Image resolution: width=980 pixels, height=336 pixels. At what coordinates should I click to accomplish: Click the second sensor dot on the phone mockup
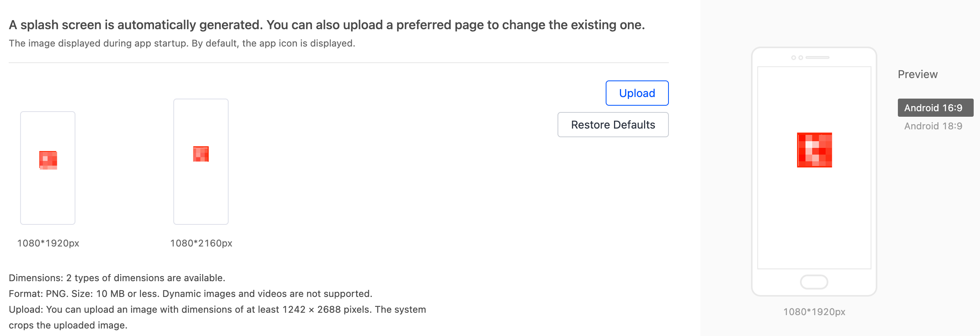[x=801, y=58]
